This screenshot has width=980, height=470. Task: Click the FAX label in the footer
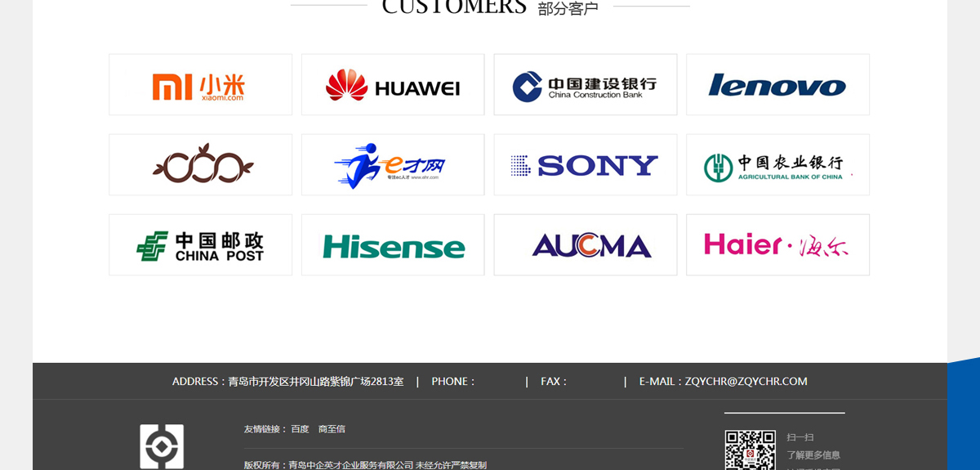click(554, 382)
